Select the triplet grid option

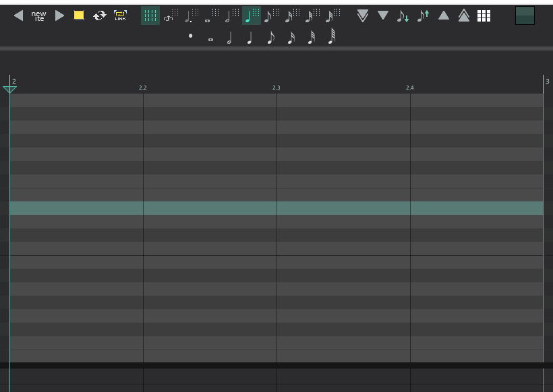pos(171,15)
